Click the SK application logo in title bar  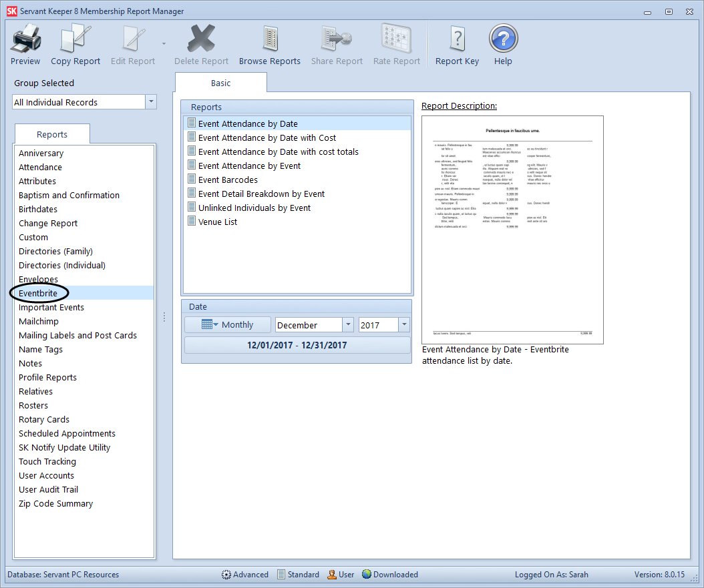[x=11, y=11]
